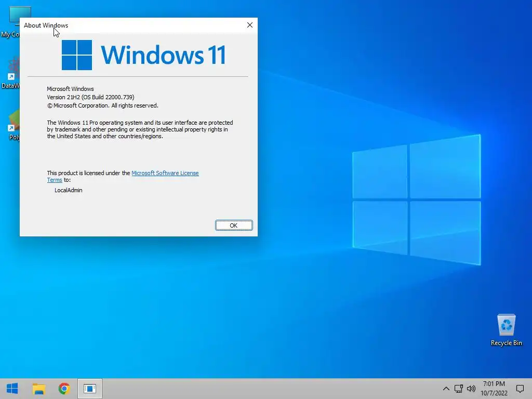532x399 pixels.
Task: Click OK in About Windows dialog
Action: [x=234, y=225]
